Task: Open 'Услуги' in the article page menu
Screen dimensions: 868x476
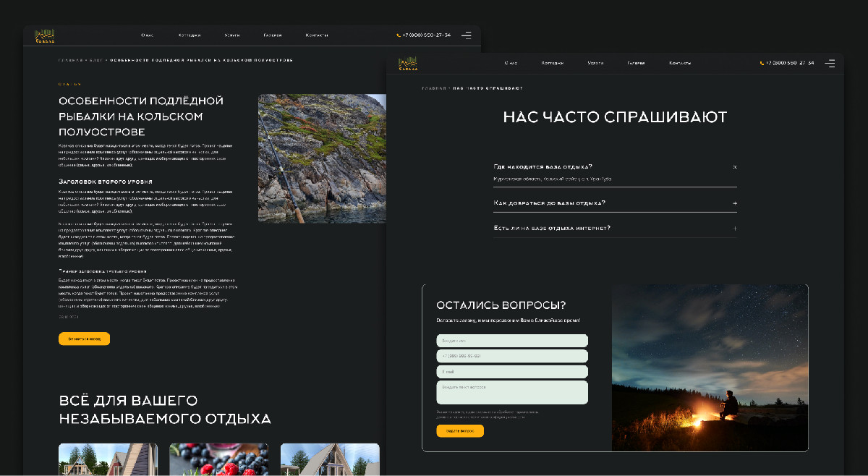Action: (x=232, y=35)
